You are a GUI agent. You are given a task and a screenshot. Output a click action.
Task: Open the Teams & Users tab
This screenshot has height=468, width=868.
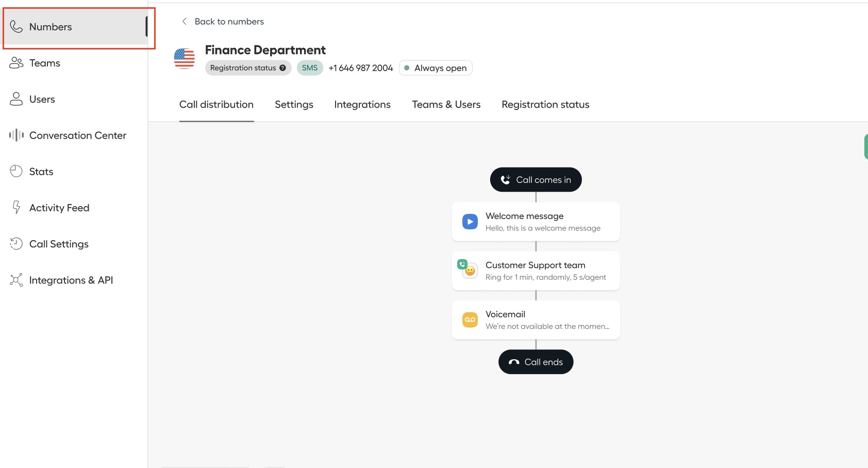tap(446, 105)
